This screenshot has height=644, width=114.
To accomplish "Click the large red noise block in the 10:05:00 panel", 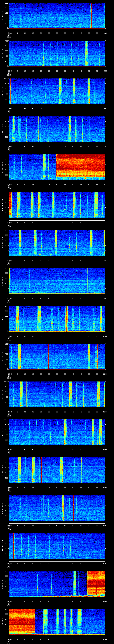I will 81,166.
